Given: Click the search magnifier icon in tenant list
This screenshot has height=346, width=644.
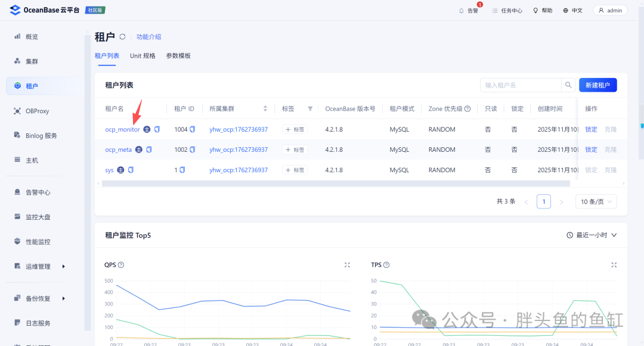Looking at the screenshot, I should point(568,85).
